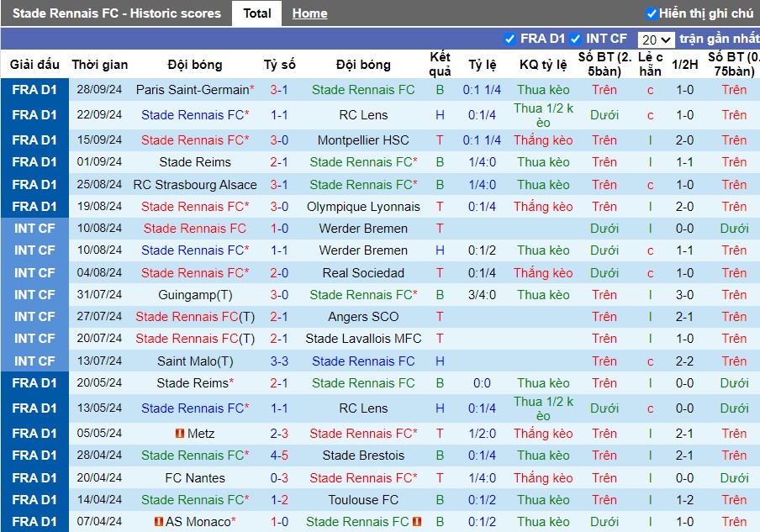Viewport: 760px width, 532px height.
Task: Click the INT CF label in the 27/07/24 row
Action: tap(34, 316)
